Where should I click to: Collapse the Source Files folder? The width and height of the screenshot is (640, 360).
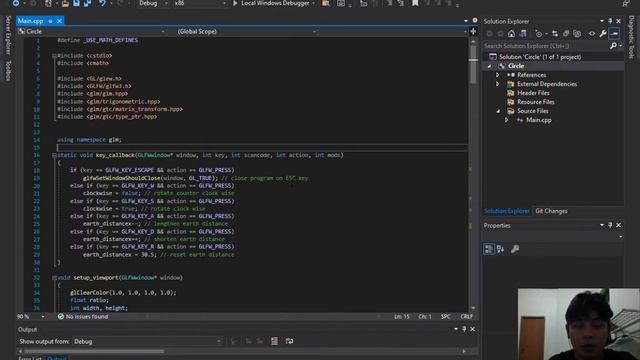pyautogui.click(x=498, y=111)
